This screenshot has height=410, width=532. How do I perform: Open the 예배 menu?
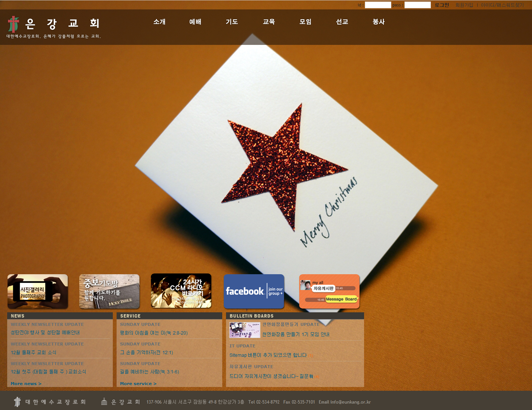pos(195,22)
